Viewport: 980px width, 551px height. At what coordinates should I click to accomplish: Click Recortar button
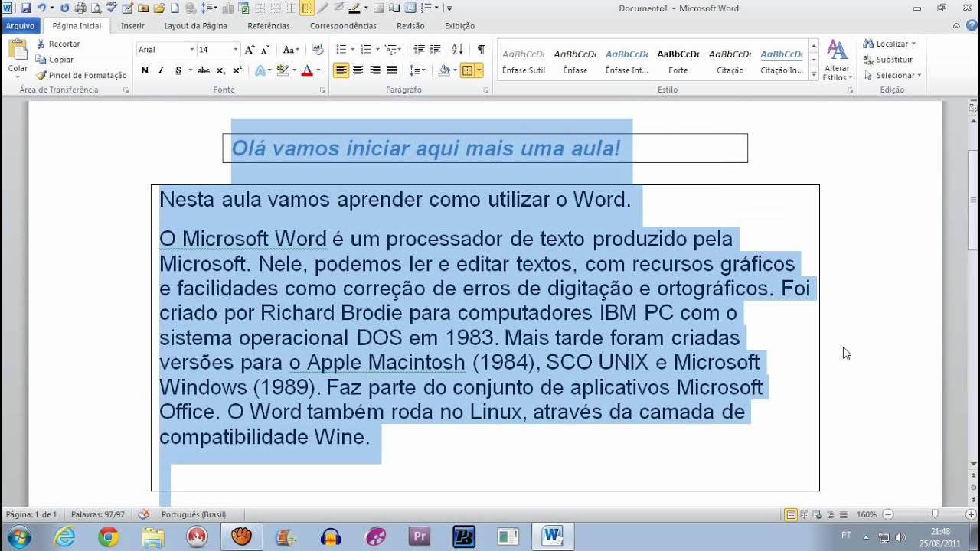57,44
